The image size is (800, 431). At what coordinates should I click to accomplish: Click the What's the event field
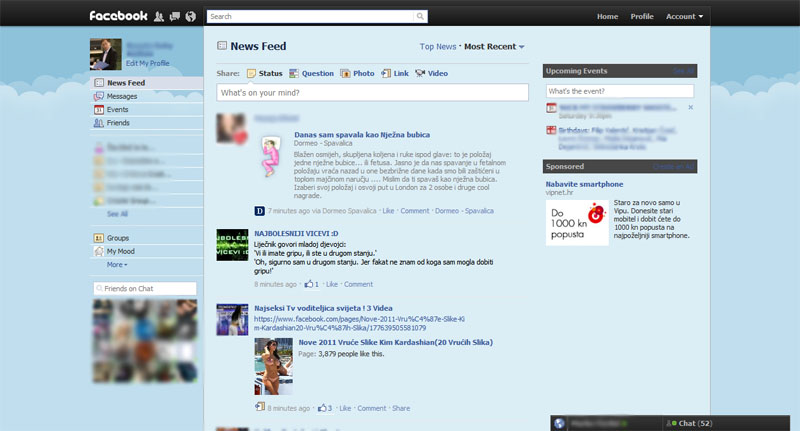620,91
